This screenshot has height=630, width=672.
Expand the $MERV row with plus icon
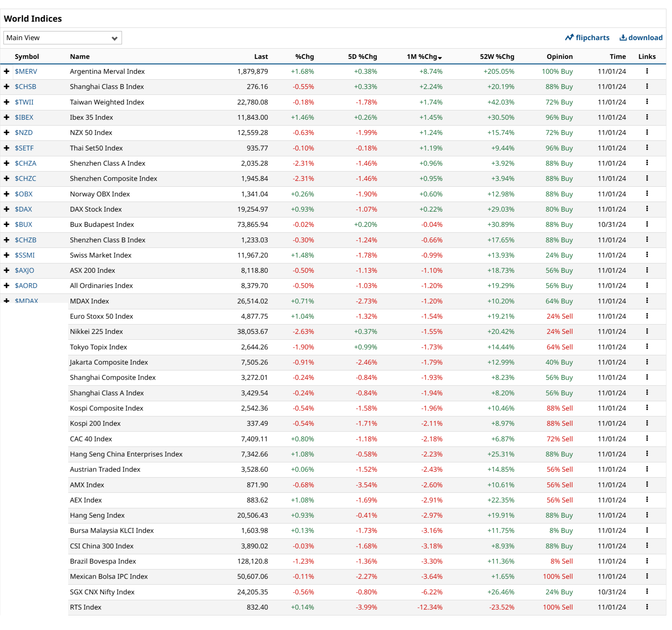click(x=6, y=71)
